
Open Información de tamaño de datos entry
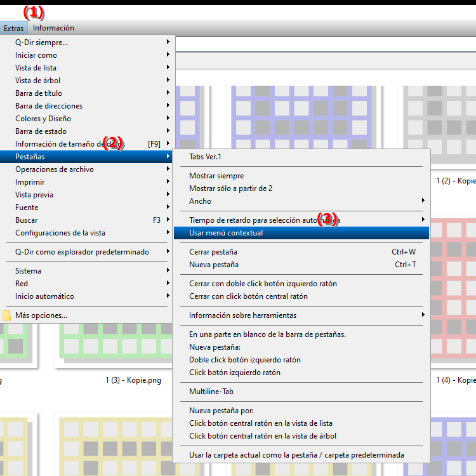pyautogui.click(x=87, y=144)
